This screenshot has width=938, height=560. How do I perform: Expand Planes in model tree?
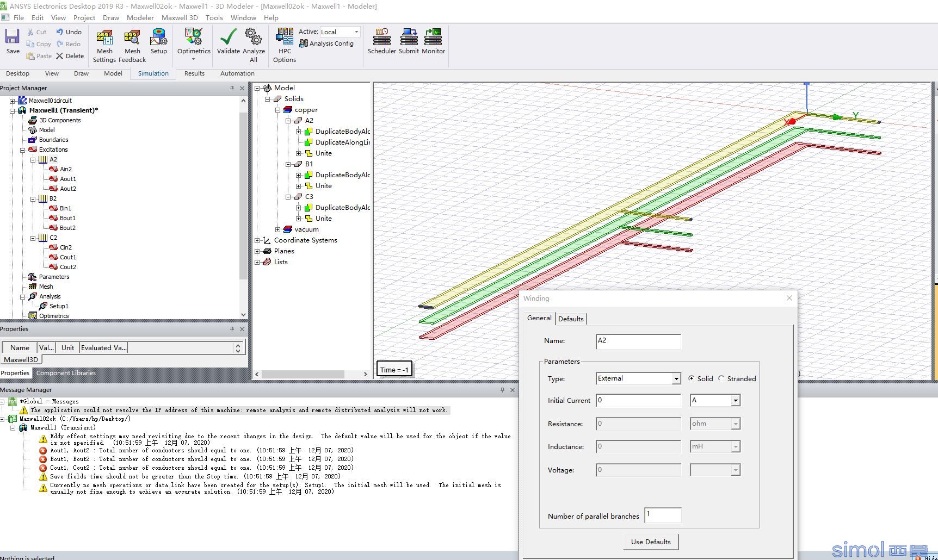click(x=257, y=251)
